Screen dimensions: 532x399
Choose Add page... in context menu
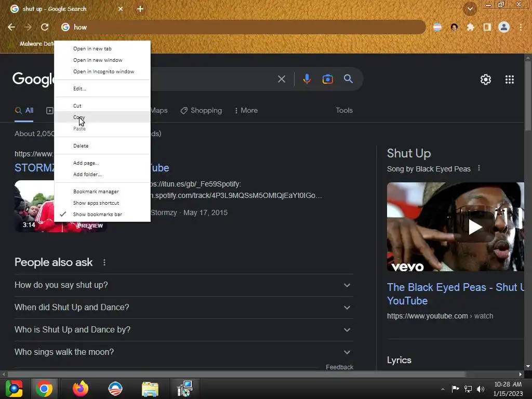(x=102, y=163)
